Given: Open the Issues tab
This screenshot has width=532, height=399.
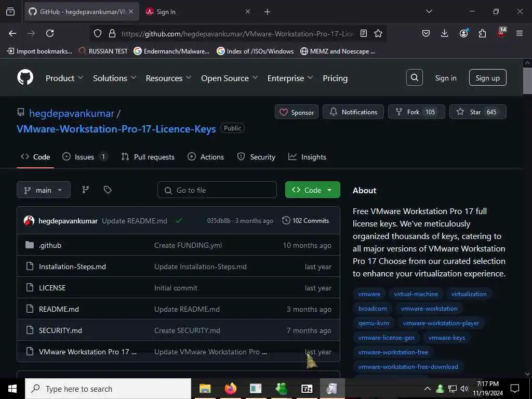Looking at the screenshot, I should tap(85, 157).
